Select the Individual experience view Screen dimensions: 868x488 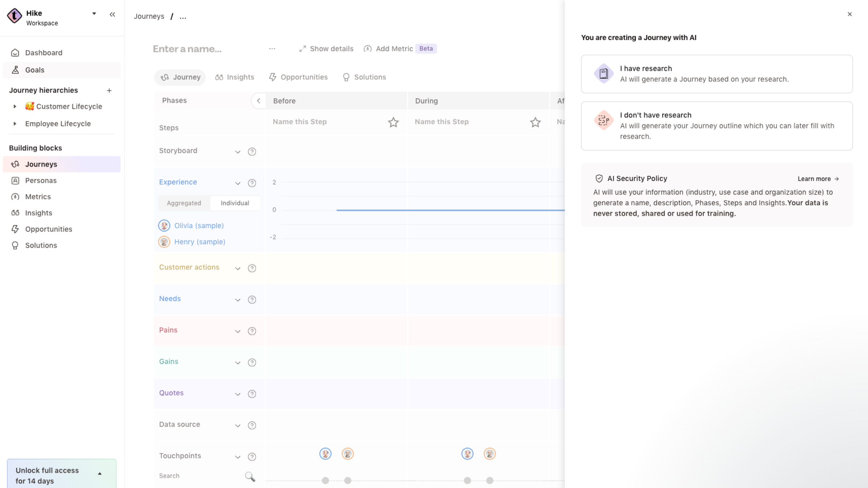[x=235, y=203]
